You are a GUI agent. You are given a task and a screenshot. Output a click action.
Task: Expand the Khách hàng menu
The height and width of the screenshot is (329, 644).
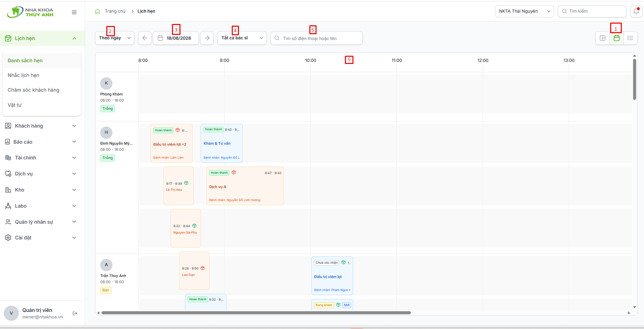(42, 126)
